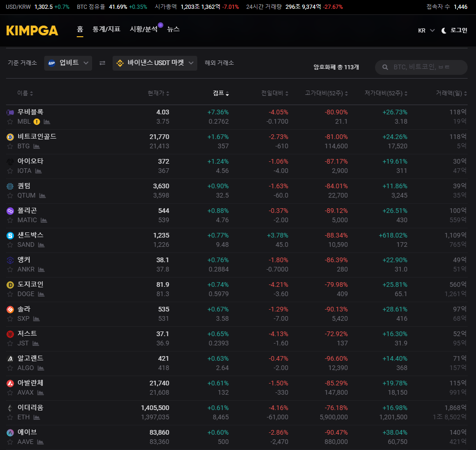
Task: Open the 업비트 base exchange dropdown
Action: coord(68,63)
